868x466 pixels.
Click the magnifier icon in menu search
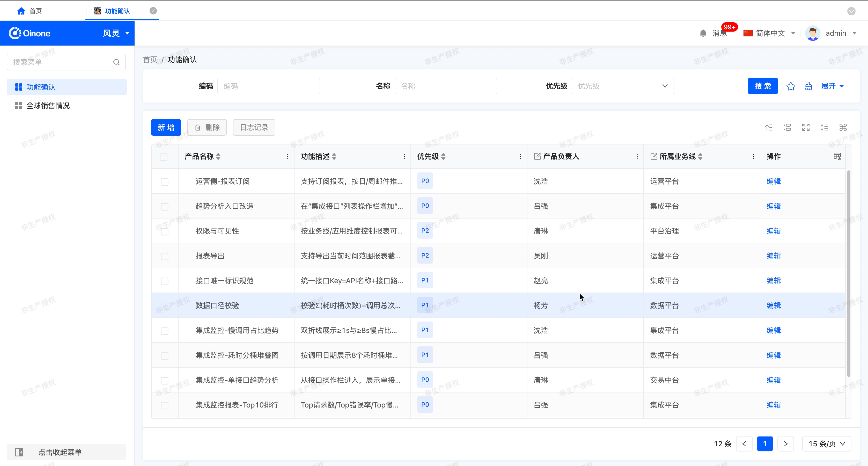116,62
